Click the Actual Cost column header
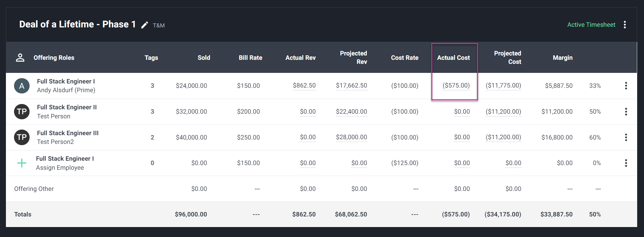Viewport: 644px width, 237px height. [x=453, y=58]
